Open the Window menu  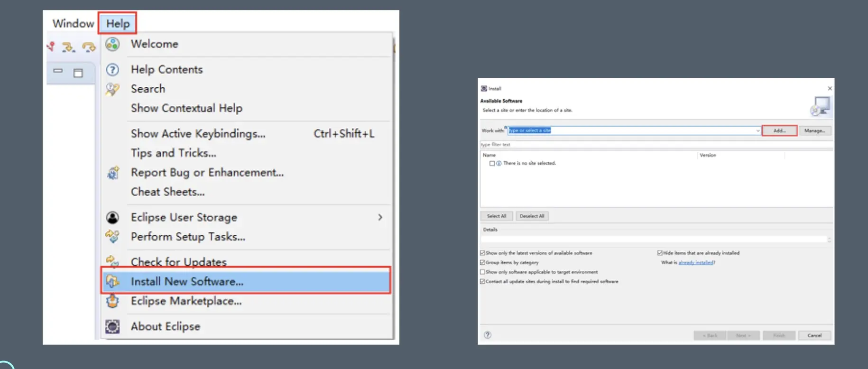click(73, 23)
